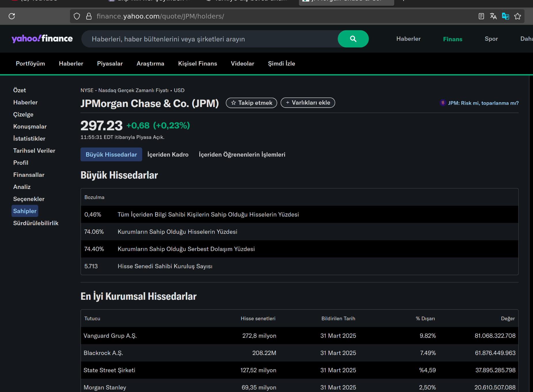Switch to the İçeriden Kadro tab
The width and height of the screenshot is (533, 392).
[x=168, y=155]
